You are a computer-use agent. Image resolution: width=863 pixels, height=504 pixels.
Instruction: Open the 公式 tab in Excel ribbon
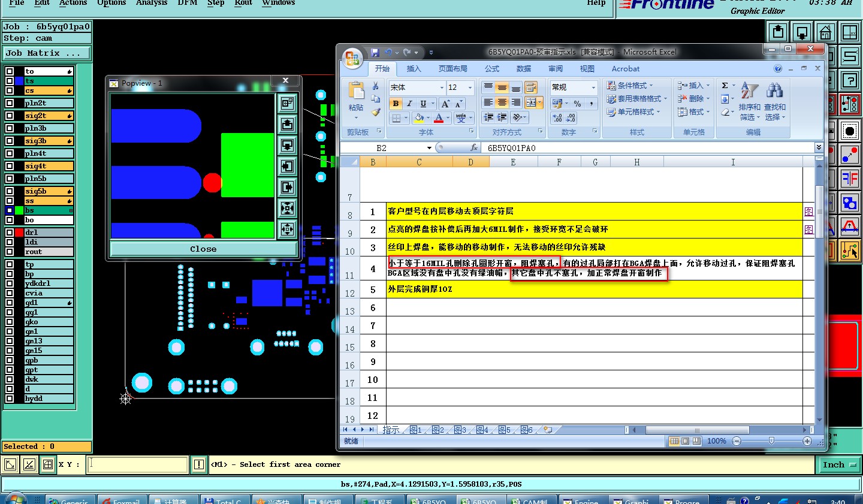492,69
